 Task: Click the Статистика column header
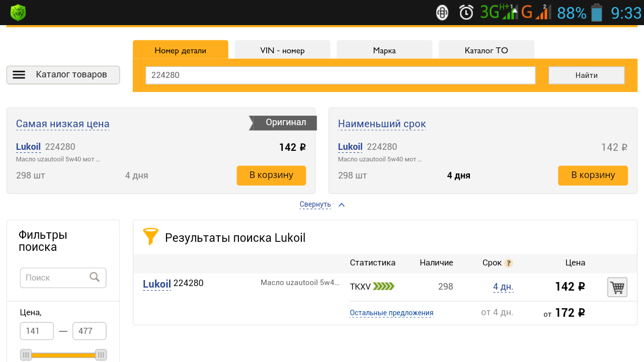click(x=373, y=262)
